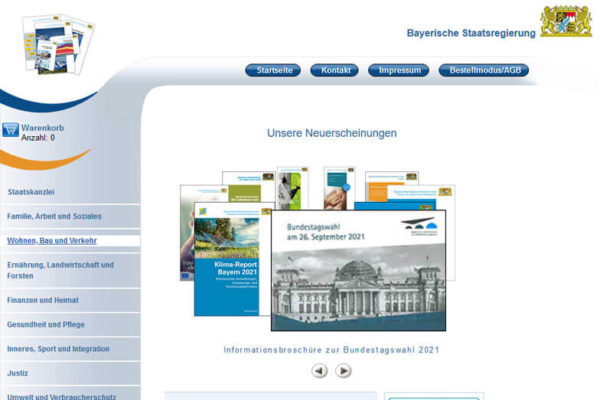Viewport: 600px width, 400px height.
Task: Open Bestellmodus/AGB page
Action: [x=484, y=70]
